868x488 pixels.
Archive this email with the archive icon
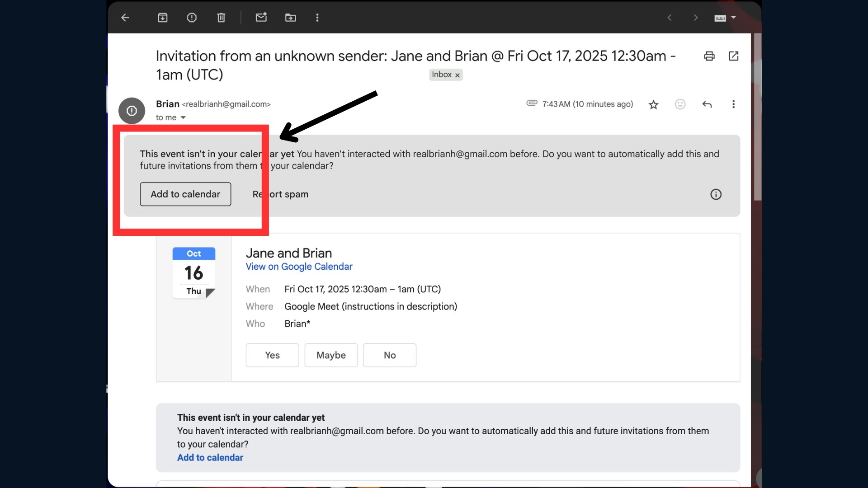[x=162, y=18]
